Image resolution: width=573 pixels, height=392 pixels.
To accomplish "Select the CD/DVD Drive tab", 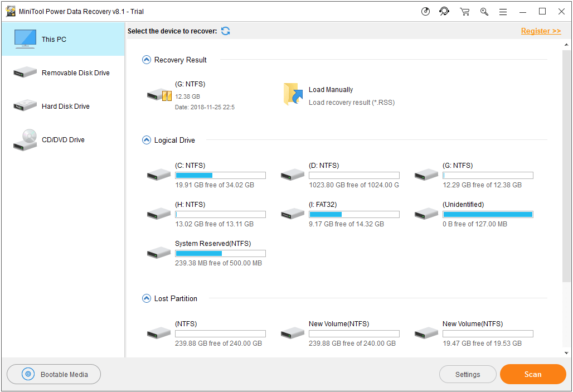I will 63,140.
